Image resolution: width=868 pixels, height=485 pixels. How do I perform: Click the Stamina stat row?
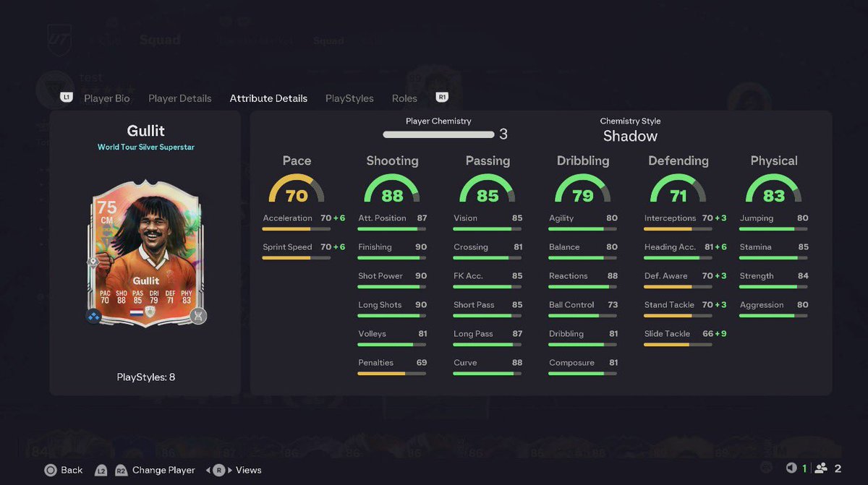pos(774,250)
